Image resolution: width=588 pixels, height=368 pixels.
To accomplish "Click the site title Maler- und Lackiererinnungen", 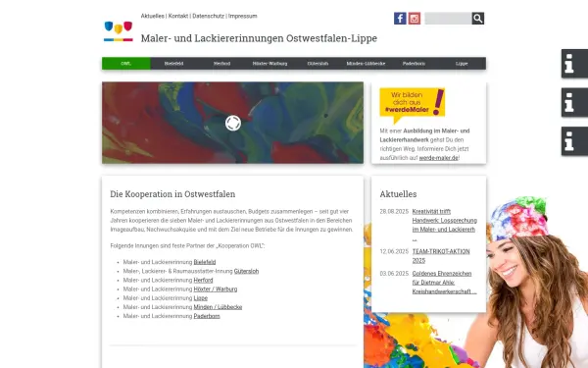I will (x=259, y=38).
